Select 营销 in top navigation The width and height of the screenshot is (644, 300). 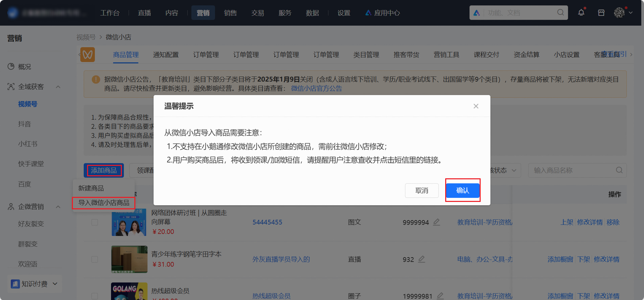coord(203,13)
